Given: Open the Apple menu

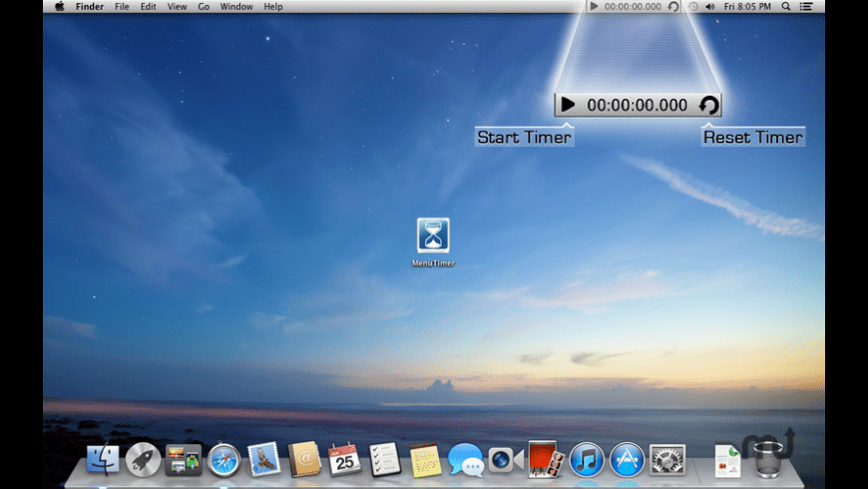Looking at the screenshot, I should 59,6.
